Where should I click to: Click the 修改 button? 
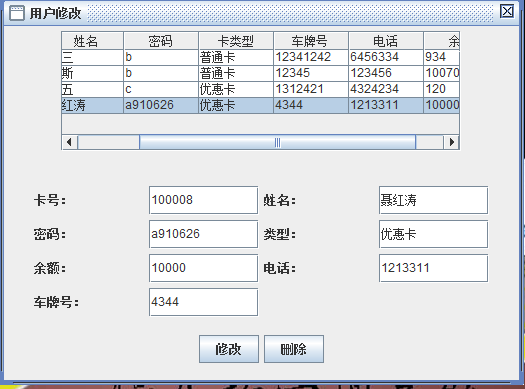[229, 349]
